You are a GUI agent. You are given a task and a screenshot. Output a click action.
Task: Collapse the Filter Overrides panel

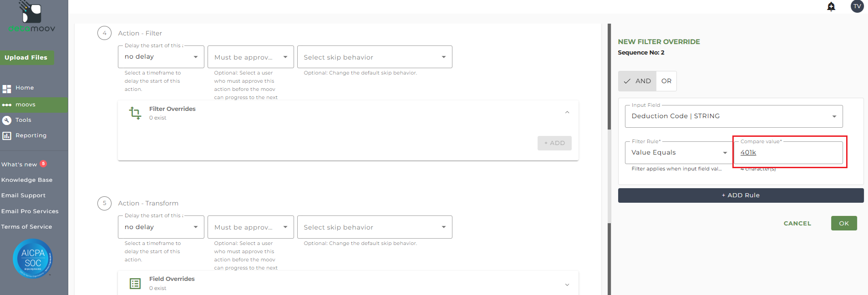click(567, 112)
